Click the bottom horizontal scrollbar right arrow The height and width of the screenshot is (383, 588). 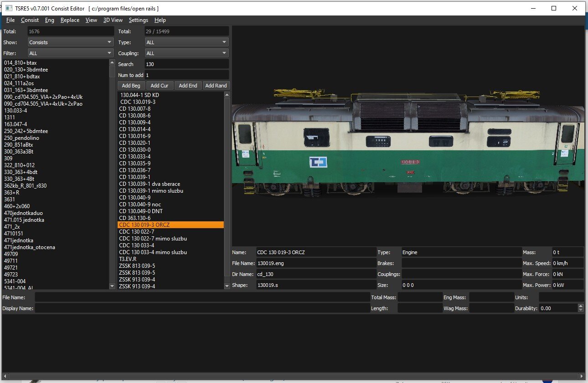point(581,376)
